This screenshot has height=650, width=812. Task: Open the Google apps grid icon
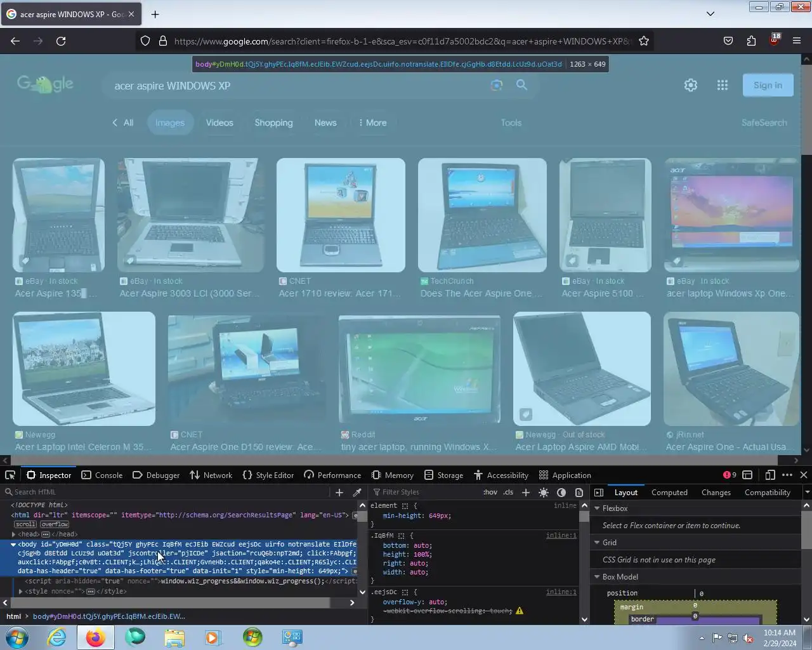coord(723,85)
